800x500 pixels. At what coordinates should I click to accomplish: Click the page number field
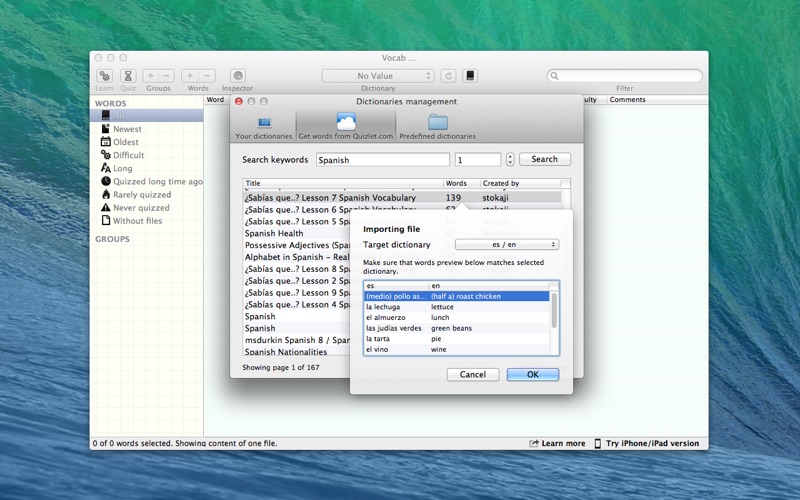click(478, 160)
